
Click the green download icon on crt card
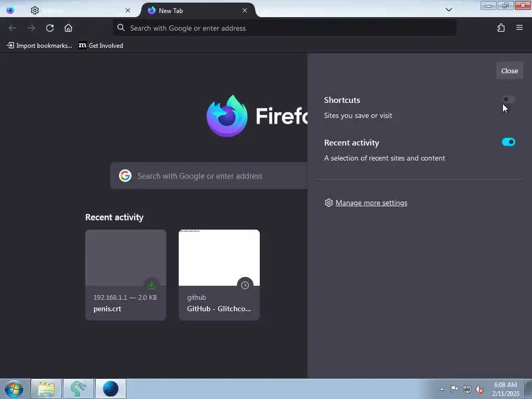coord(151,285)
